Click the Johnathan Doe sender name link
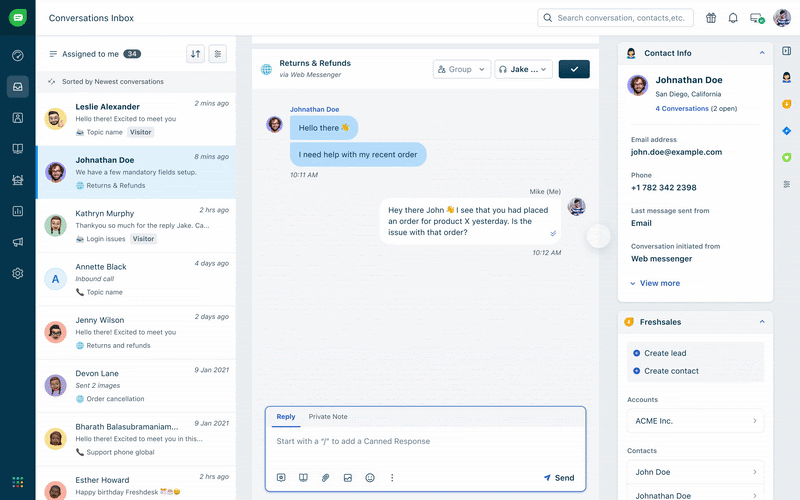 (314, 109)
